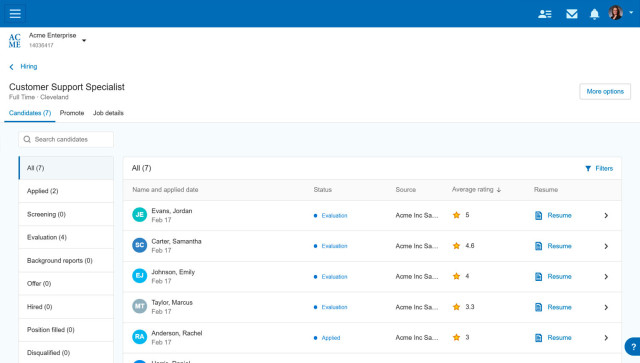Screen dimensions: 640x363
Task: Open the user profile avatar
Action: (x=616, y=13)
